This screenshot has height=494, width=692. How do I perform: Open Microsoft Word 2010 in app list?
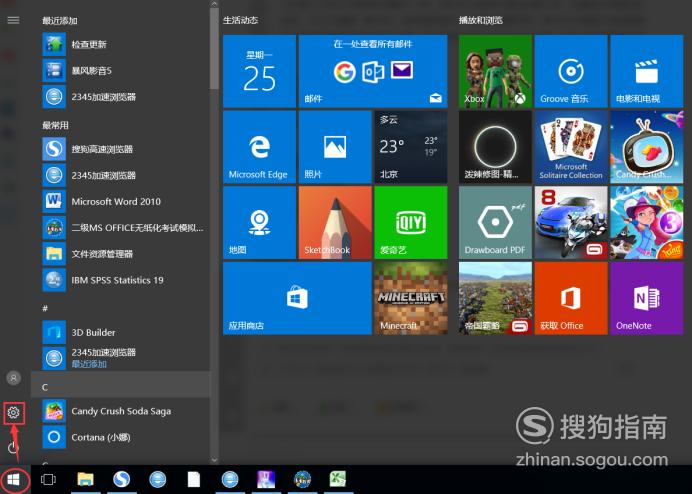tap(120, 201)
